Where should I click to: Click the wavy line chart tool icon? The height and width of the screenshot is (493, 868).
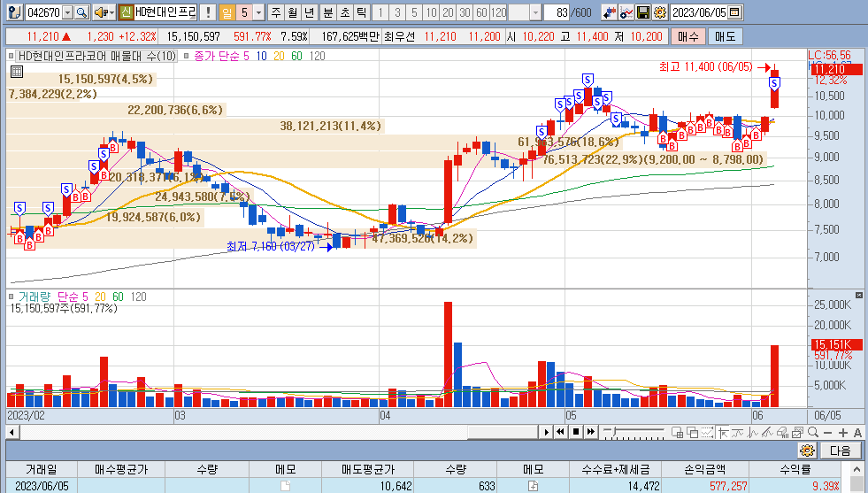(737, 433)
